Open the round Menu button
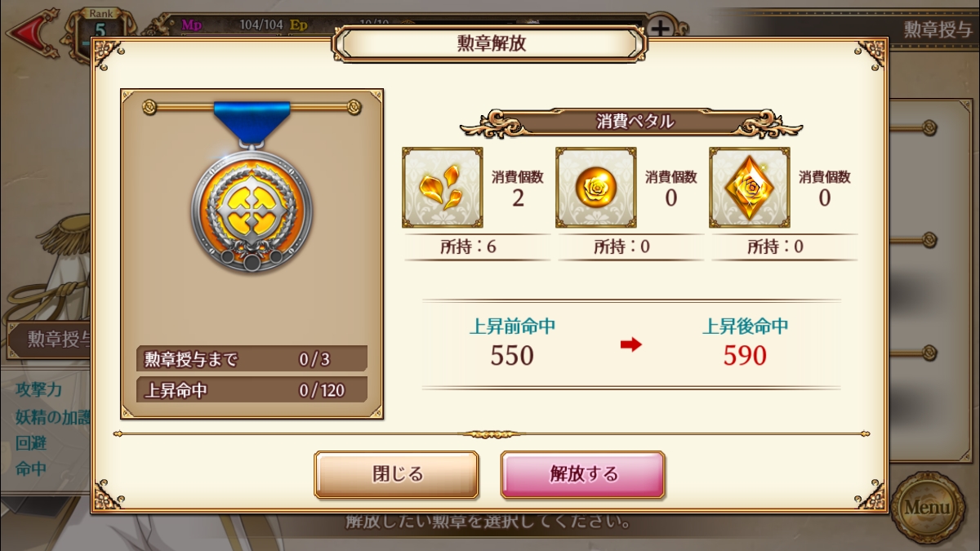 (927, 507)
